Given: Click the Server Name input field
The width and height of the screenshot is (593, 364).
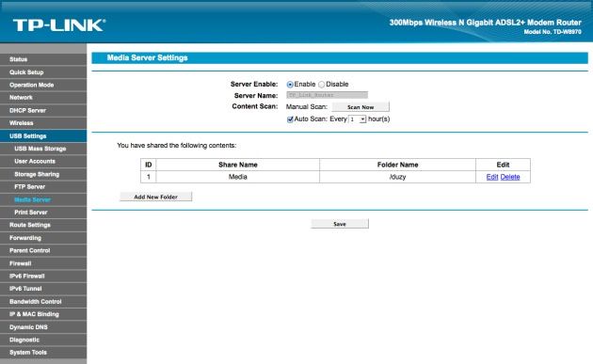Looking at the screenshot, I should pos(328,95).
